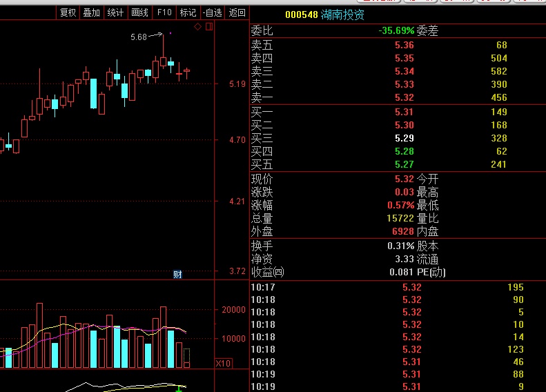Click the 买一 bid price 5.31
Image resolution: width=546 pixels, height=392 pixels.
point(404,112)
